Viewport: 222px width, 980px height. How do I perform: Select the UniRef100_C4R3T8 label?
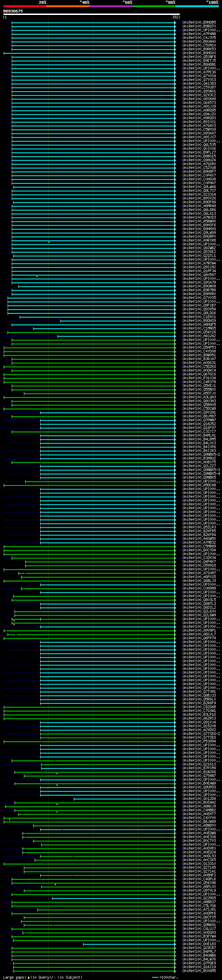click(x=199, y=382)
